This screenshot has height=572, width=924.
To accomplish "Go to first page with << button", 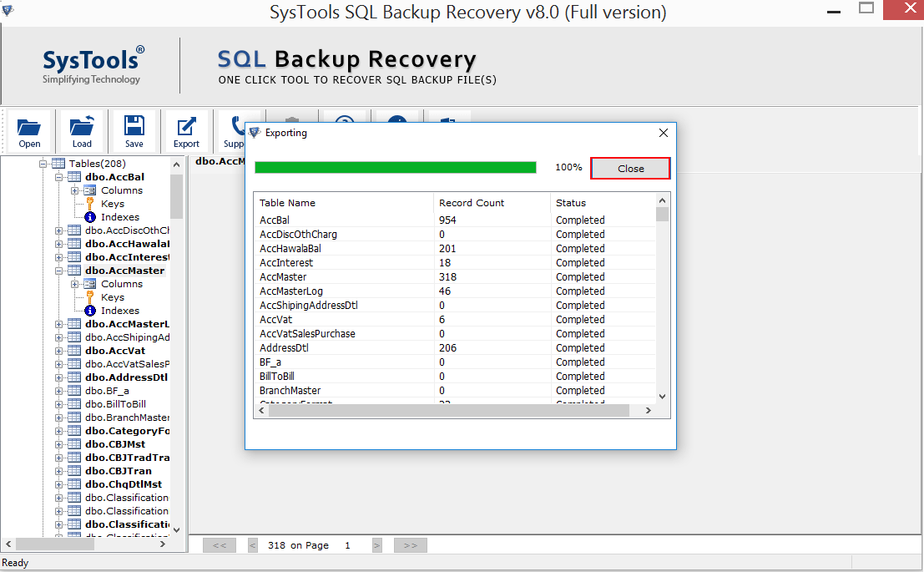I will [220, 545].
